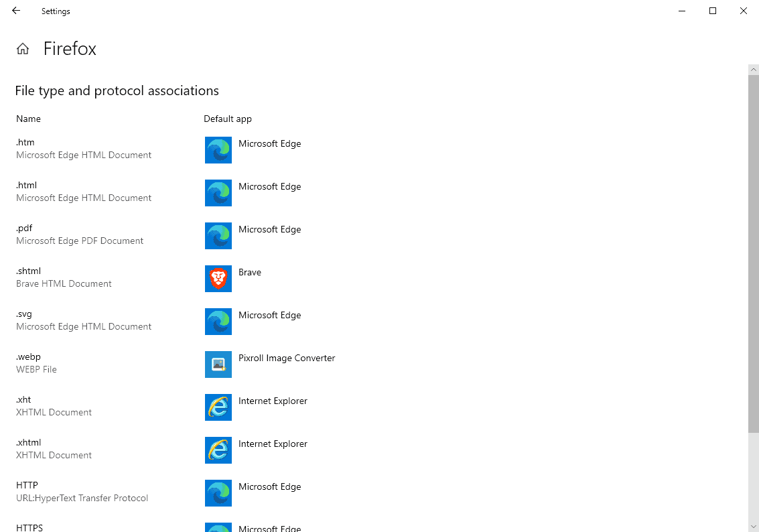Viewport: 759px width, 532px height.
Task: Open the Settings home icon
Action: [x=23, y=48]
